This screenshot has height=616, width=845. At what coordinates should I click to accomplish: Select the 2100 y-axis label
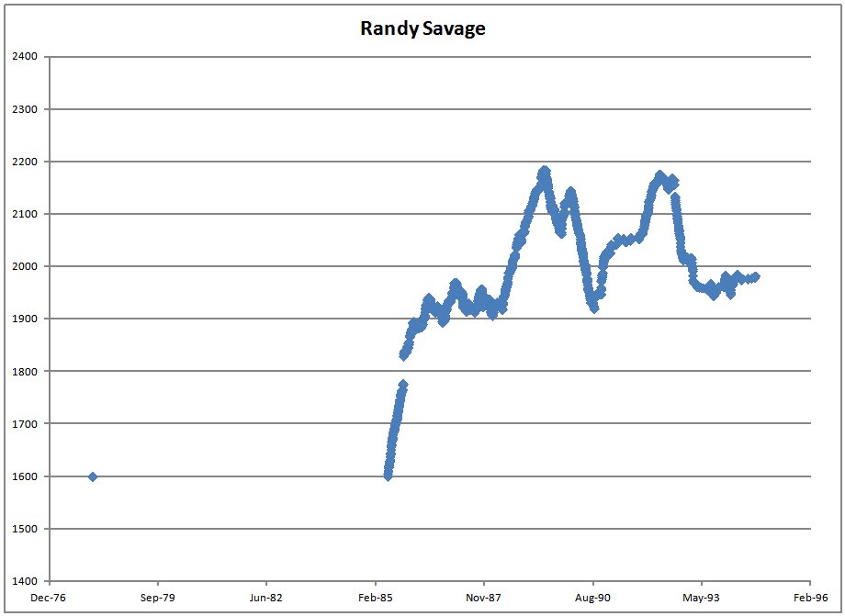coord(25,214)
